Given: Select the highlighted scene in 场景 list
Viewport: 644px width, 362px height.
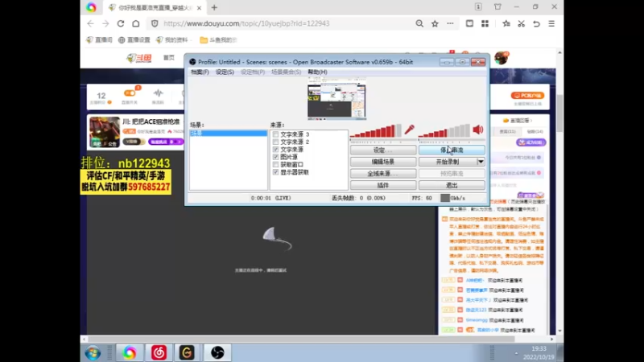Looking at the screenshot, I should pos(228,134).
